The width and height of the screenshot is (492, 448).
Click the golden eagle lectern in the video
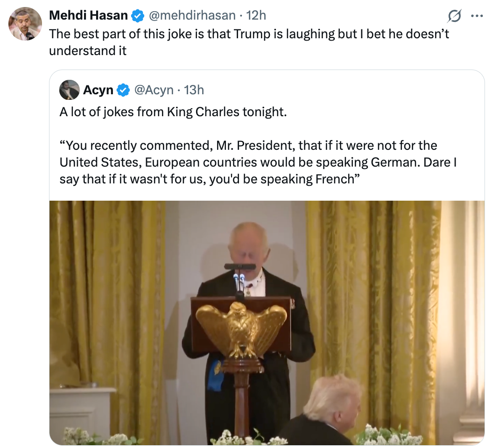(241, 327)
